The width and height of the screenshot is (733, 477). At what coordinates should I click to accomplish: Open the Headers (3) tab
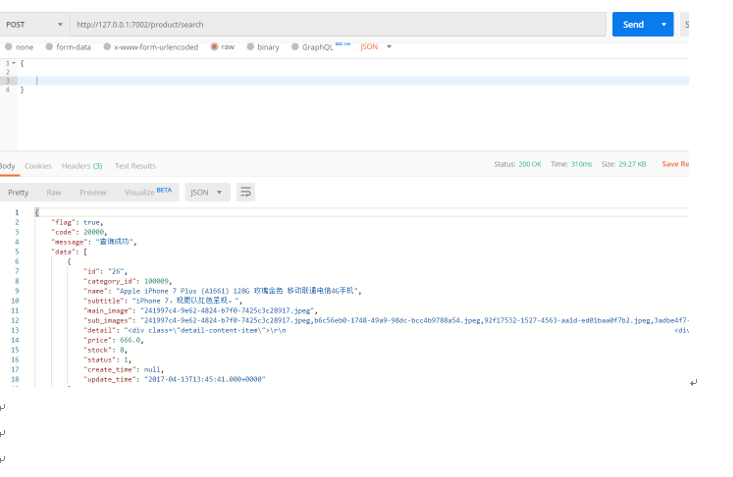(x=82, y=166)
